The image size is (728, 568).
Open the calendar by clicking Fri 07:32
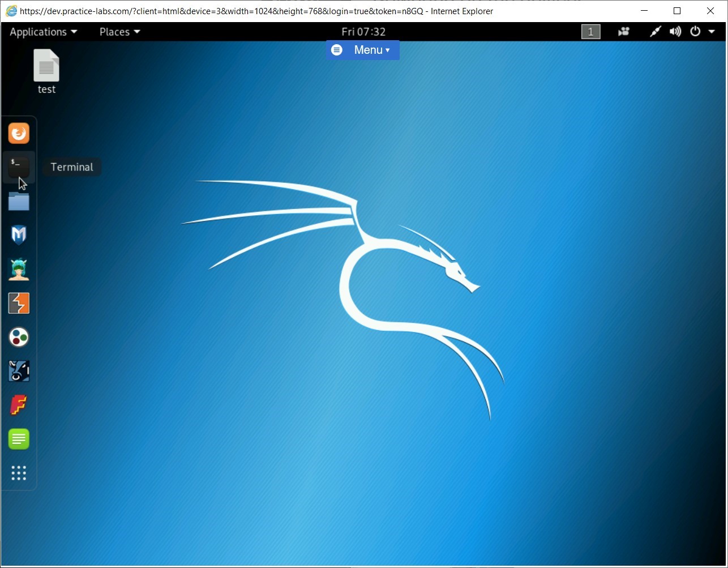click(363, 32)
